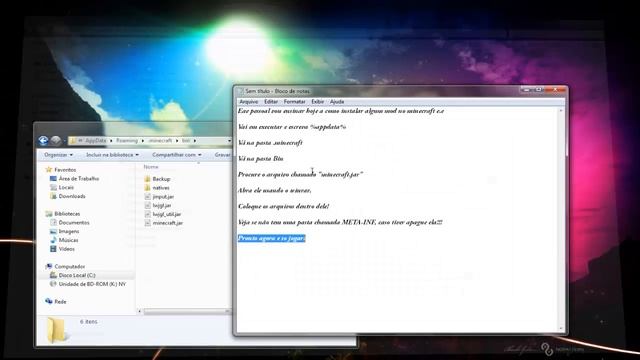The image size is (640, 360).
Task: Select the jinput.jar file icon
Action: (x=147, y=196)
